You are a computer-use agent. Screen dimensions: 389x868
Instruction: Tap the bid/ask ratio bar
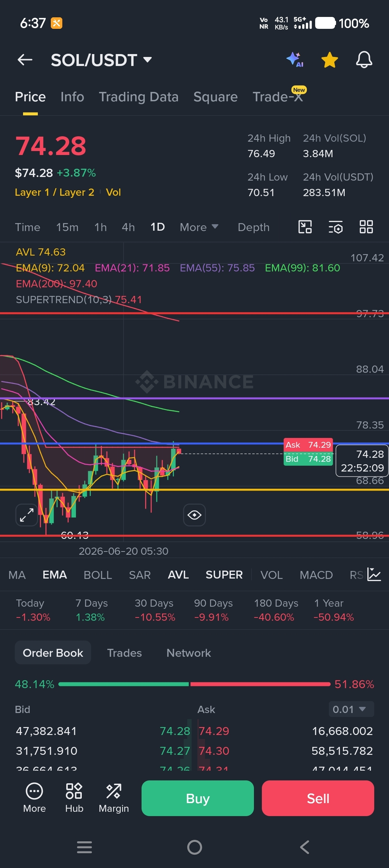point(194,684)
